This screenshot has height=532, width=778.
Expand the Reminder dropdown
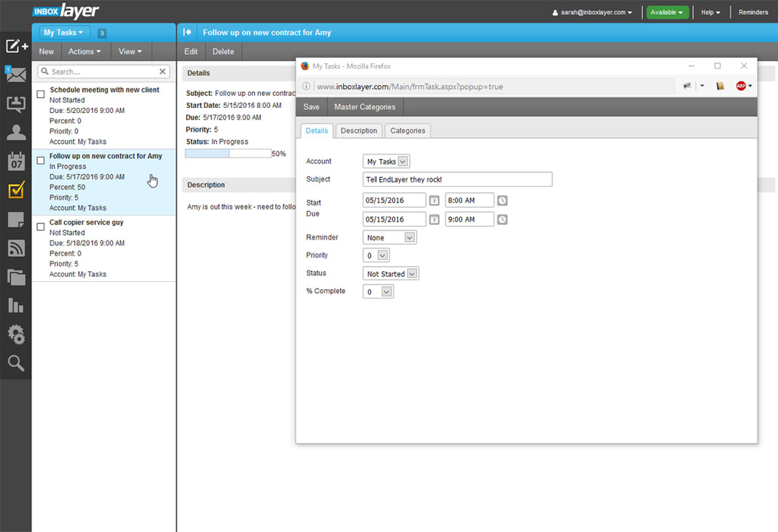(390, 237)
